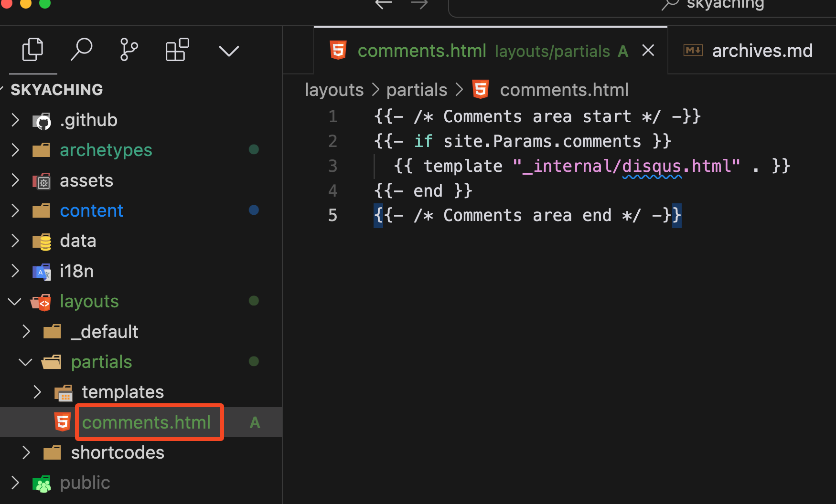Expand the .github folder chevron

[x=15, y=120]
